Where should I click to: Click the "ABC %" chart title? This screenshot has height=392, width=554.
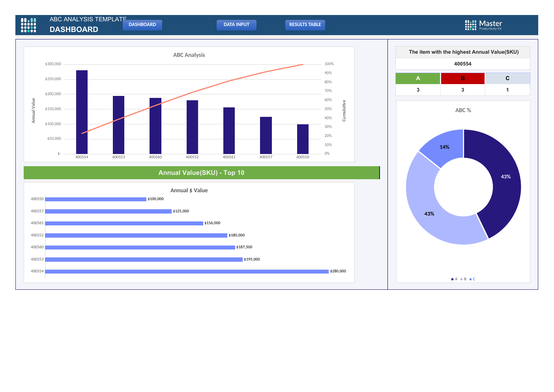click(x=463, y=110)
